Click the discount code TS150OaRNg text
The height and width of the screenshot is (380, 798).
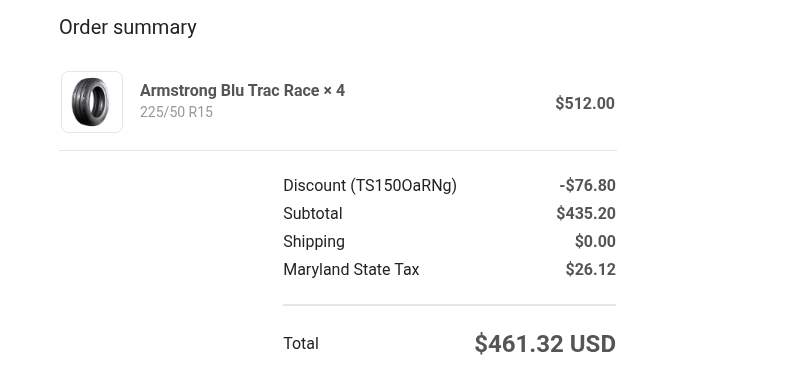click(x=403, y=186)
